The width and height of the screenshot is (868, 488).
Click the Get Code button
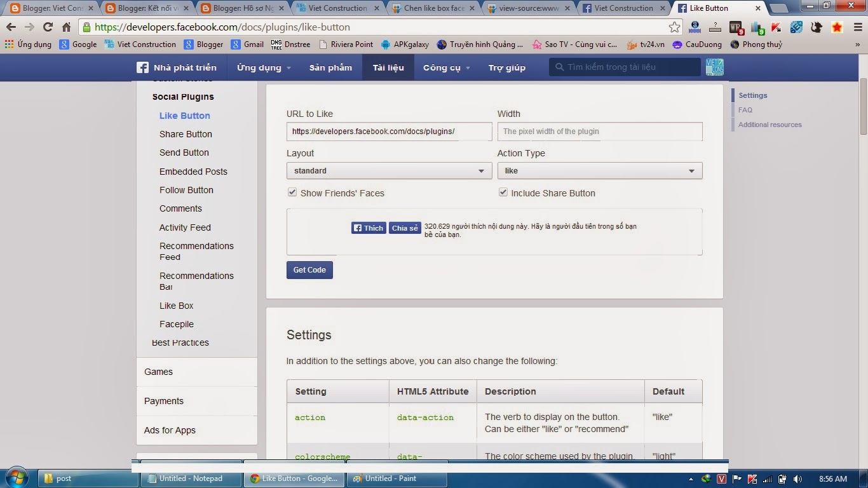pos(309,270)
